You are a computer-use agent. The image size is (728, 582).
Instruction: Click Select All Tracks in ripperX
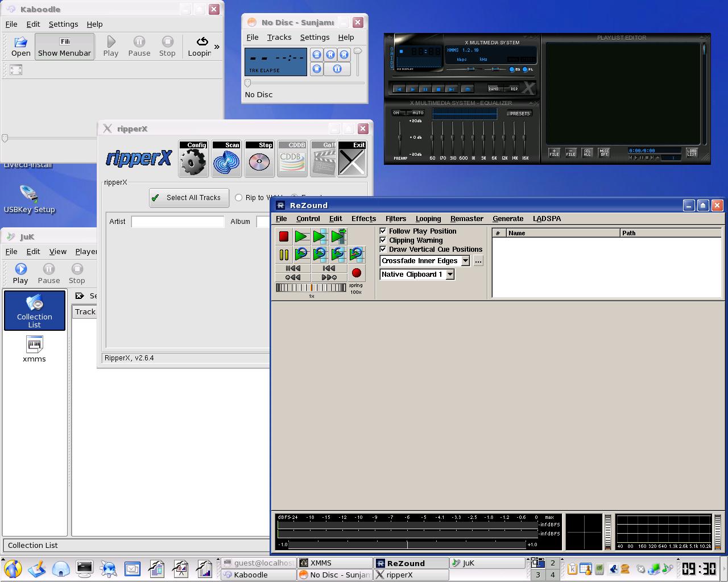tap(189, 198)
